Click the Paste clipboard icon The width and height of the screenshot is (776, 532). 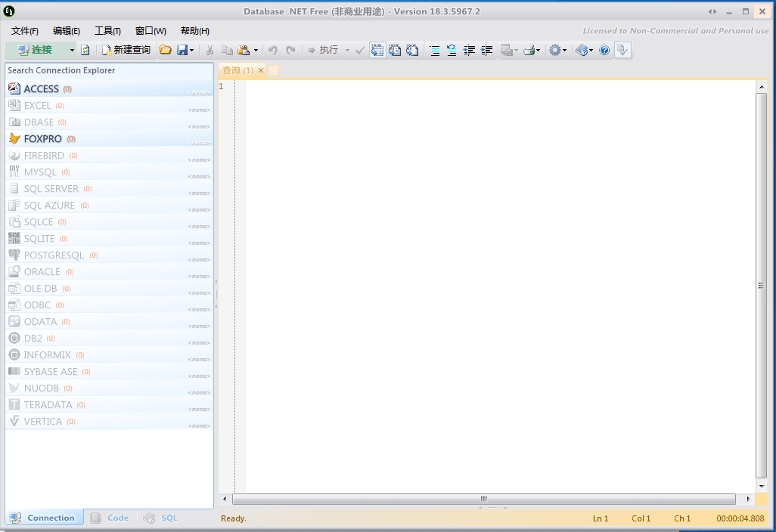(243, 50)
